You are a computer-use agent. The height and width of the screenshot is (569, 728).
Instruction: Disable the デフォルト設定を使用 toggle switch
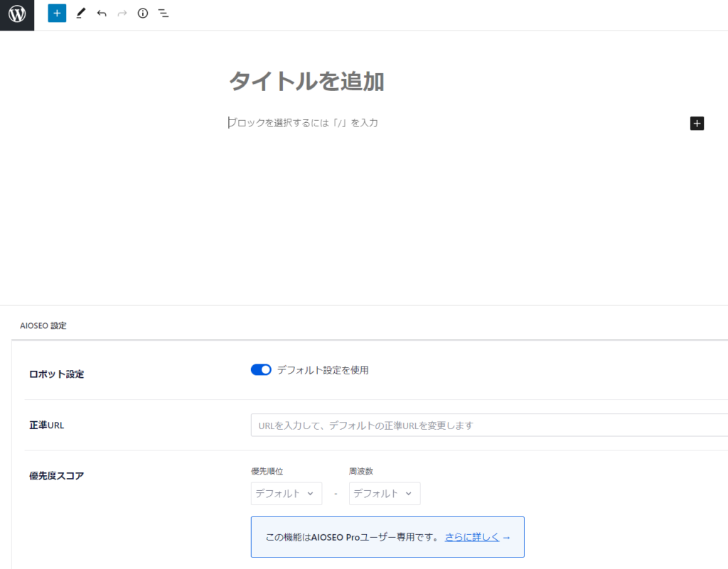coord(261,370)
